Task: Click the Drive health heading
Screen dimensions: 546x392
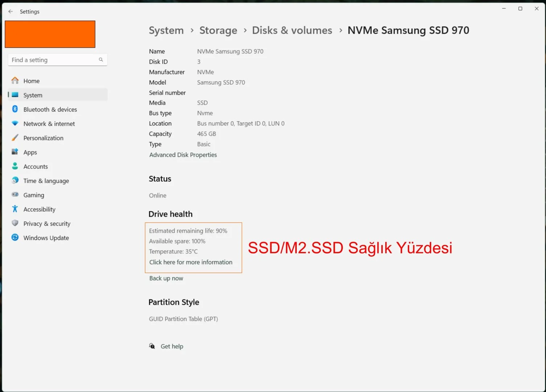Action: tap(171, 214)
